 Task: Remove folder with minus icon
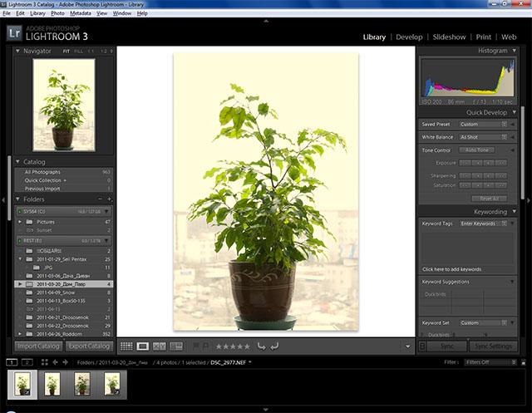[x=100, y=199]
